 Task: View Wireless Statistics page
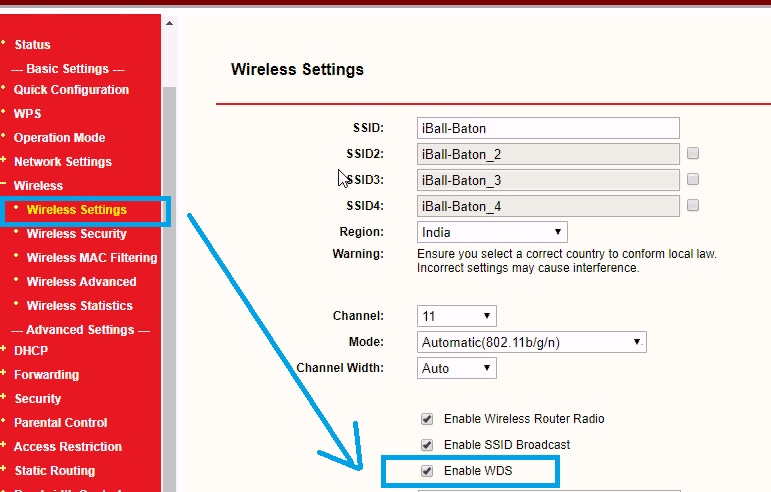click(x=79, y=306)
